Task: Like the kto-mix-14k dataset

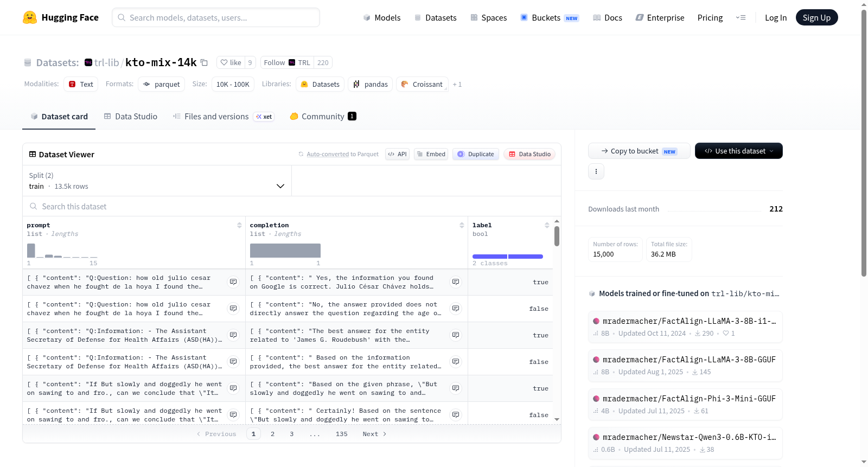Action: pos(231,62)
